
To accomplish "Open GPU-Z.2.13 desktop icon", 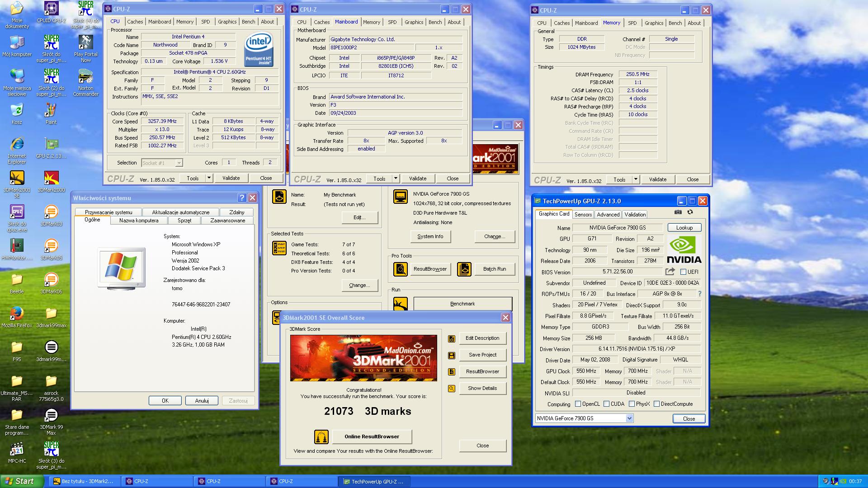I will 51,147.
